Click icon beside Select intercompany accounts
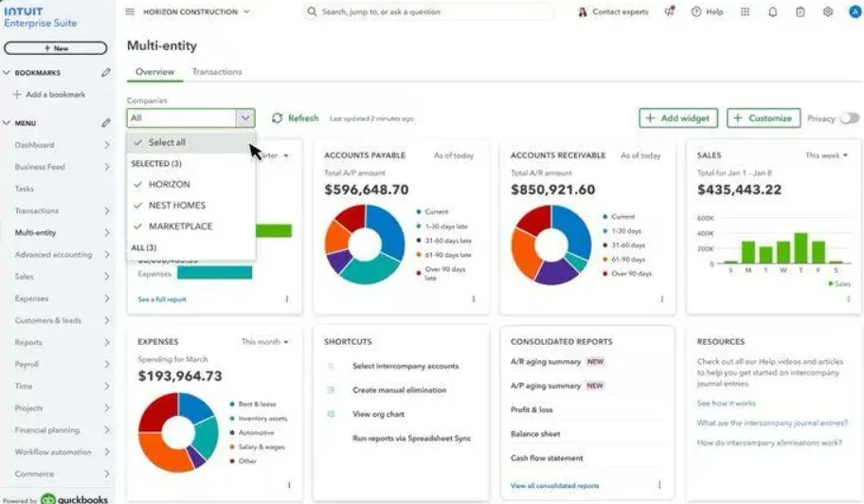This screenshot has height=504, width=864. (332, 366)
